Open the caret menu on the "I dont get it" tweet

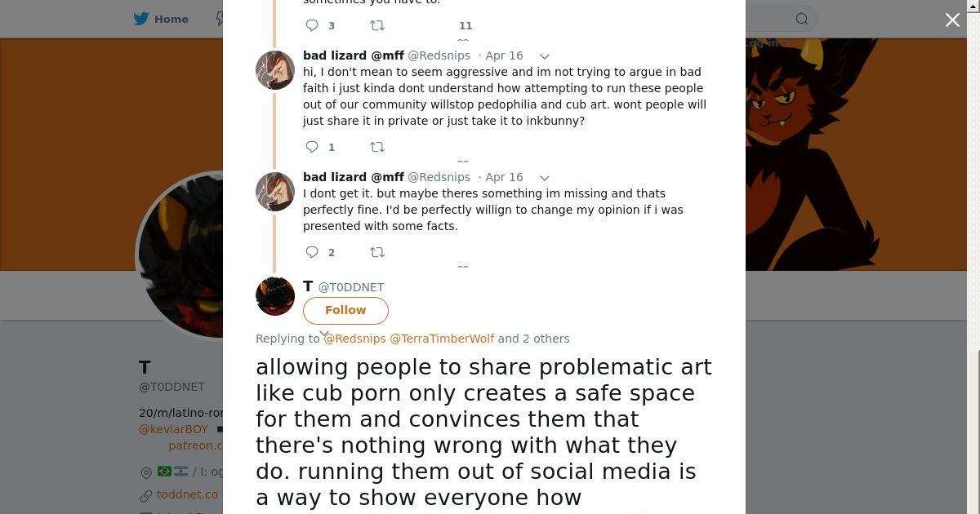click(545, 178)
